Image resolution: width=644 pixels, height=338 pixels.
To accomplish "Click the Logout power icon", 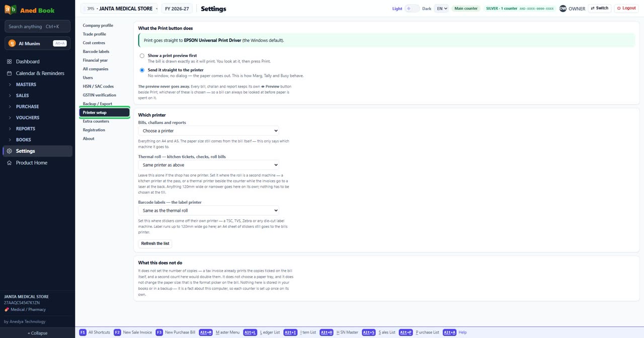I will pyautogui.click(x=619, y=9).
